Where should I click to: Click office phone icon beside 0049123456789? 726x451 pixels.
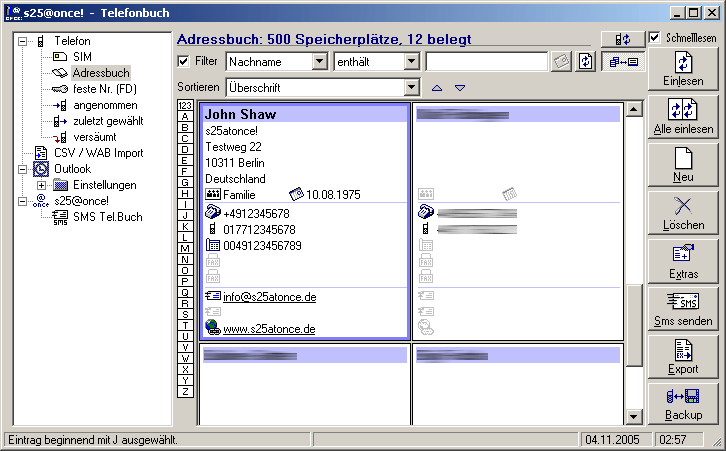click(213, 245)
